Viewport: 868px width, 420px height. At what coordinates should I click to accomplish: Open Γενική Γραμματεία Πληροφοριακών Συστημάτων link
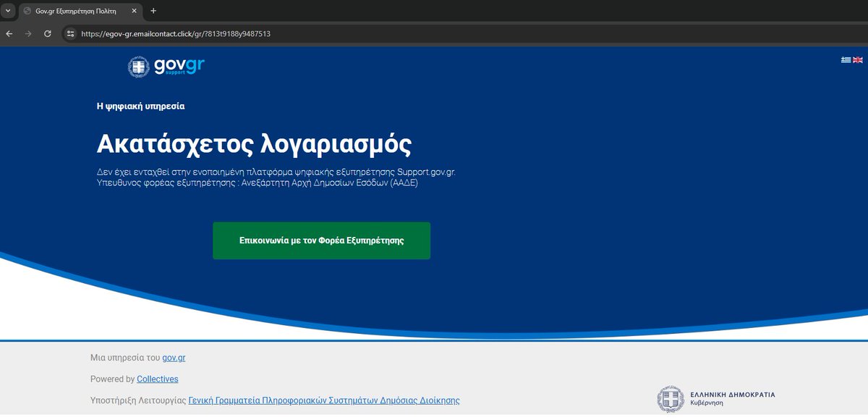coord(324,400)
